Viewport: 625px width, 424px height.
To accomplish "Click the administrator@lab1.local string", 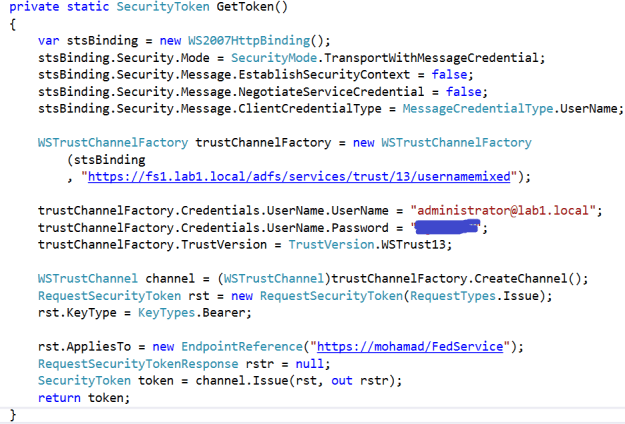I will (506, 211).
